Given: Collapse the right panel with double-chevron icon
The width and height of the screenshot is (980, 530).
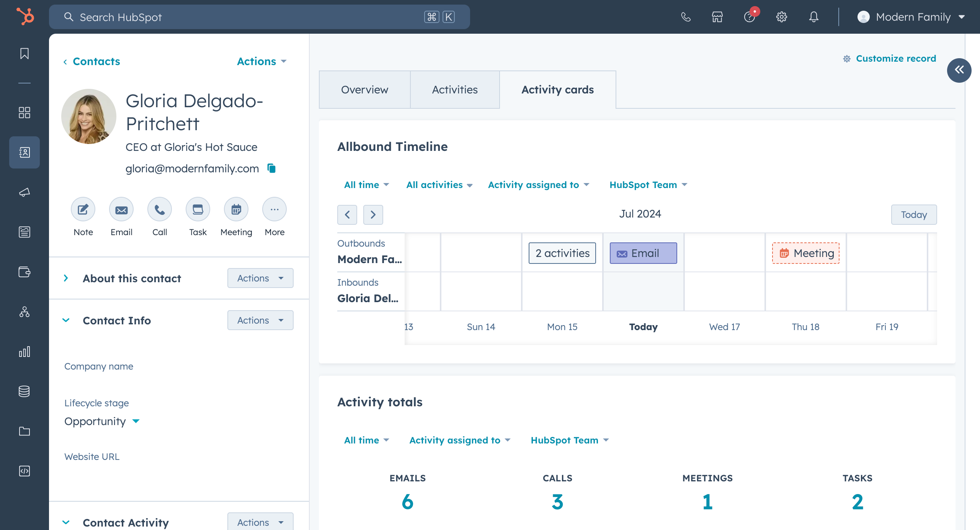Looking at the screenshot, I should (959, 70).
